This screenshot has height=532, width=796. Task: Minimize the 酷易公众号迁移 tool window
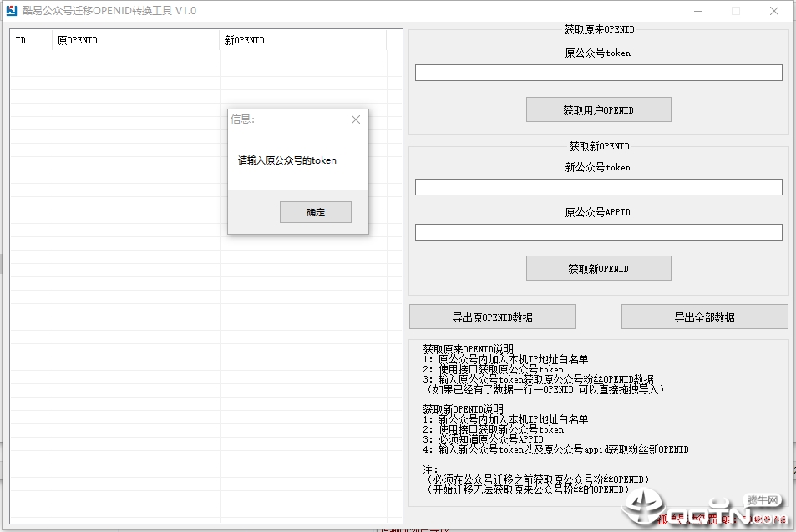point(698,11)
